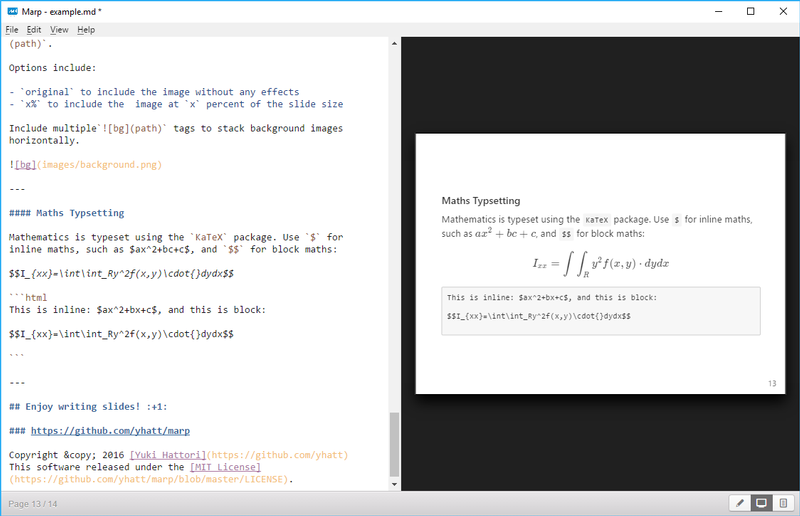Screen dimensions: 800x516
Task: Open the View menu
Action: click(x=59, y=30)
